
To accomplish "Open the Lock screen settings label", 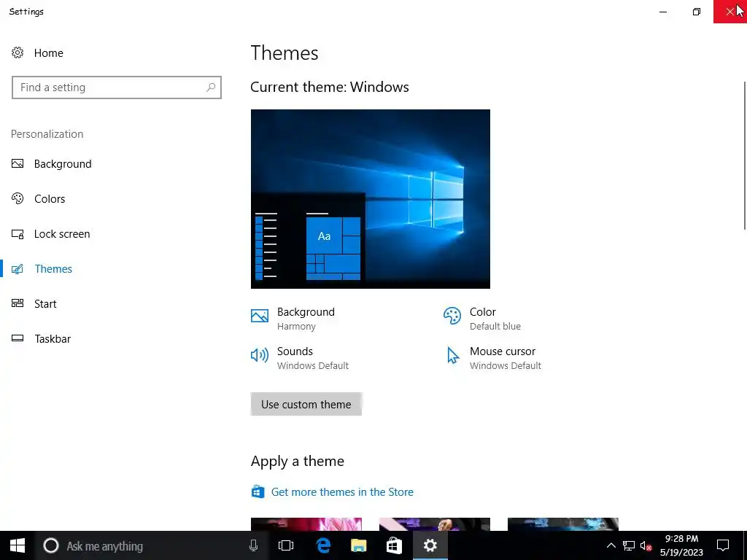I will pyautogui.click(x=62, y=234).
